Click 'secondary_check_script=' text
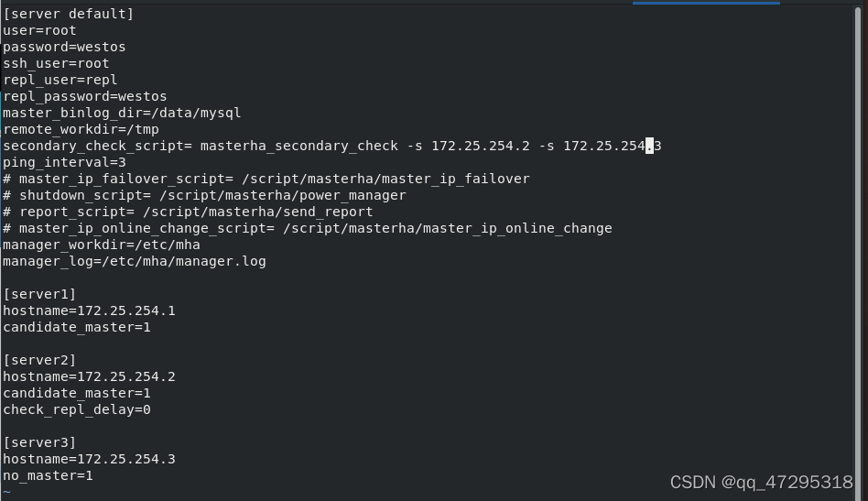The height and width of the screenshot is (501, 868). coord(97,147)
